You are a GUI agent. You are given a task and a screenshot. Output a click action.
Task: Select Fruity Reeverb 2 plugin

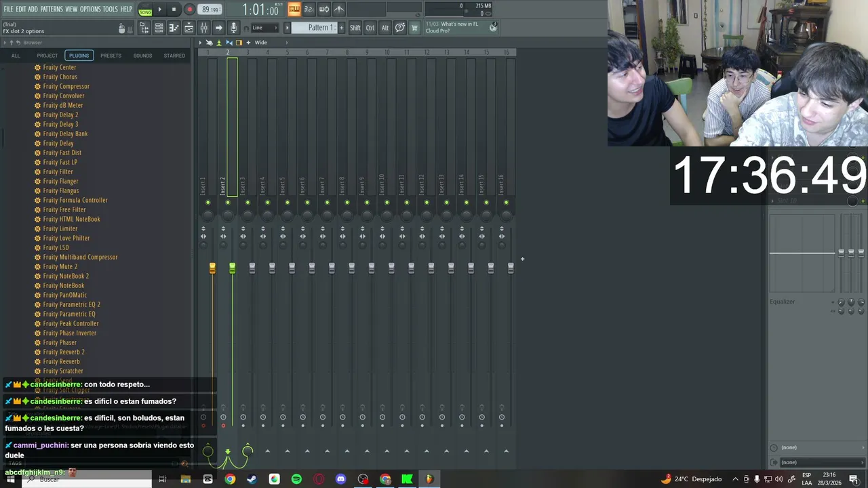(x=63, y=352)
